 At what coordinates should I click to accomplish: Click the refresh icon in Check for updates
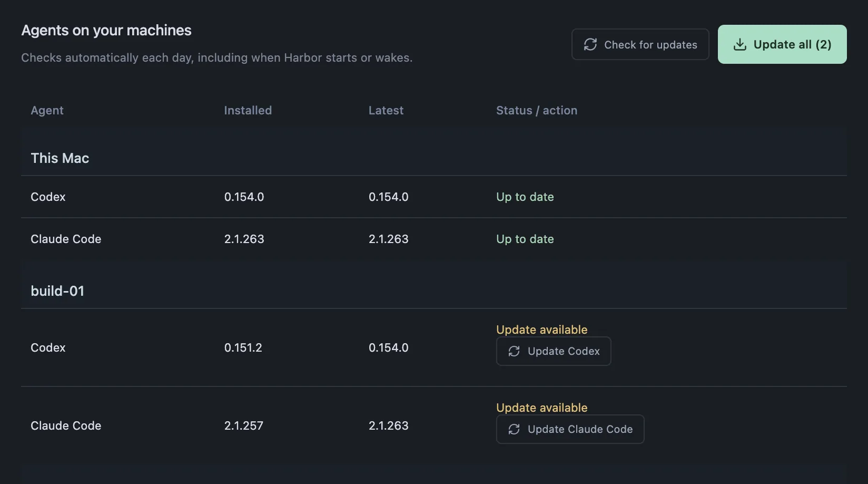(x=590, y=44)
